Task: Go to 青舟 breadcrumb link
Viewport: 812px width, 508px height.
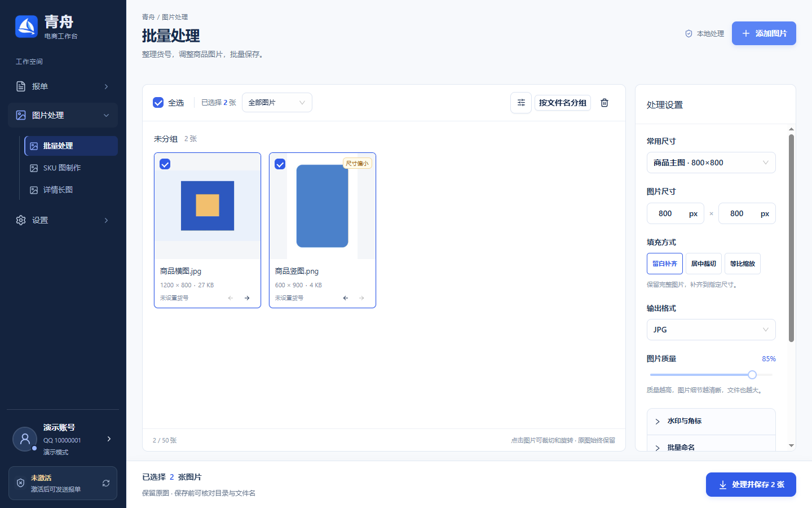Action: point(148,17)
